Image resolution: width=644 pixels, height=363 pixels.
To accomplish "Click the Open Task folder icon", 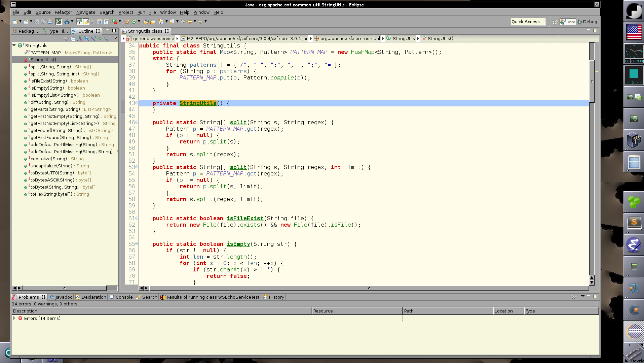I will pos(153,22).
